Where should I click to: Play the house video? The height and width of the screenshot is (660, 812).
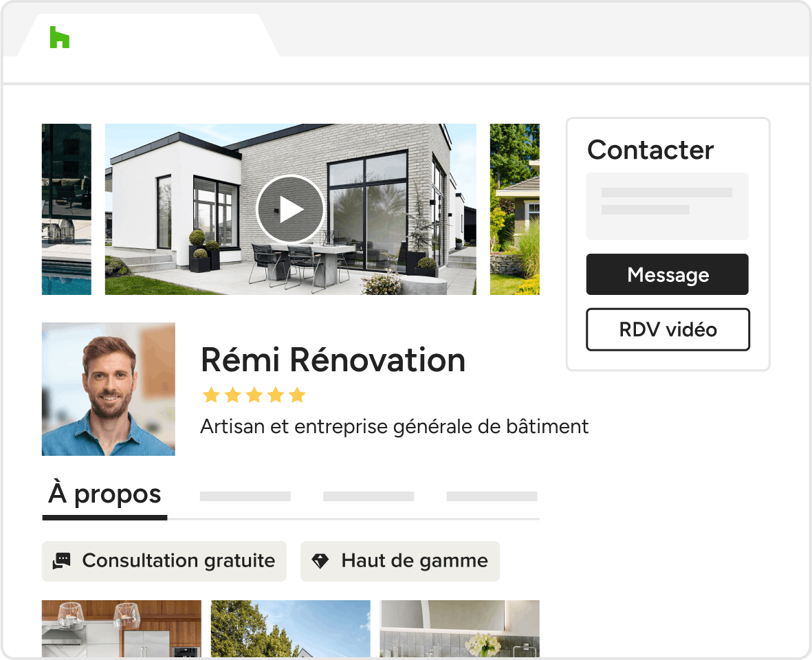290,209
